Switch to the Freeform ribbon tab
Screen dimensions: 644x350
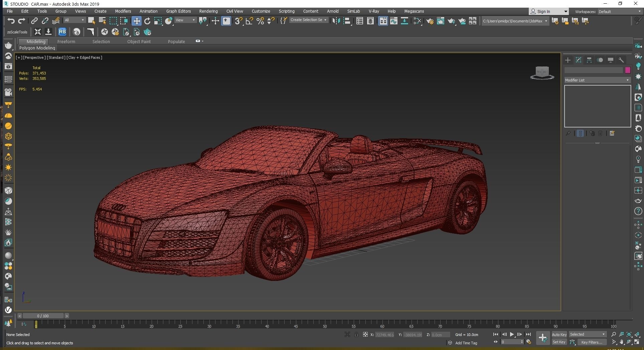click(x=66, y=41)
